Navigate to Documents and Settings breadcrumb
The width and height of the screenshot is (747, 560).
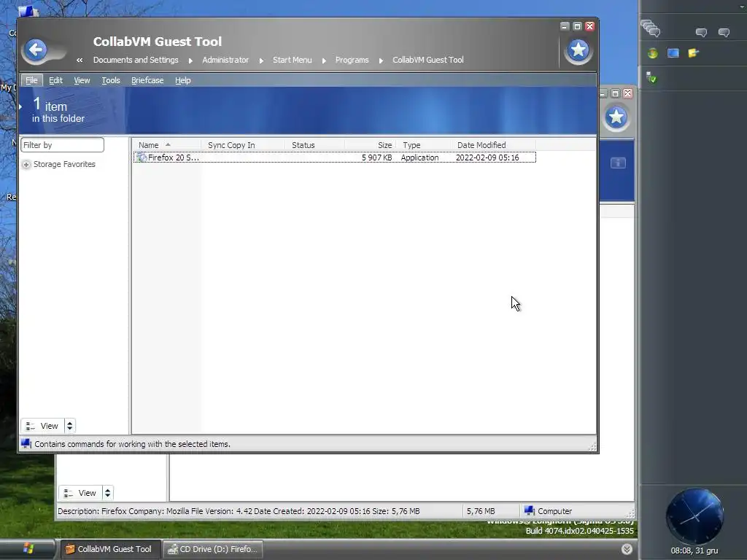[136, 60]
